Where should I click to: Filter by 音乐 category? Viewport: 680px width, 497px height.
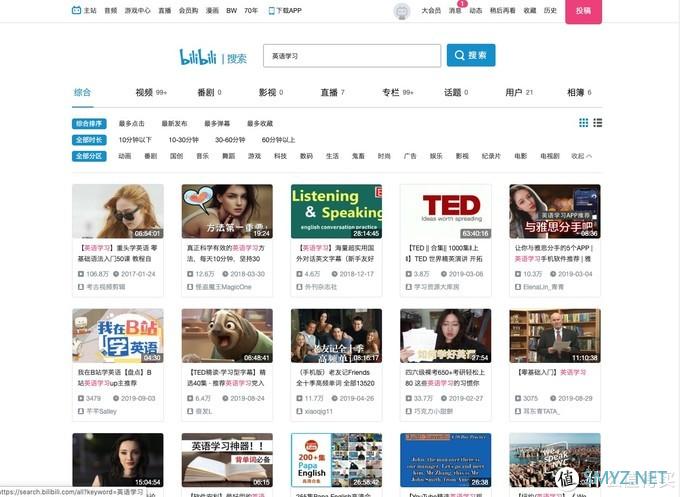[203, 156]
